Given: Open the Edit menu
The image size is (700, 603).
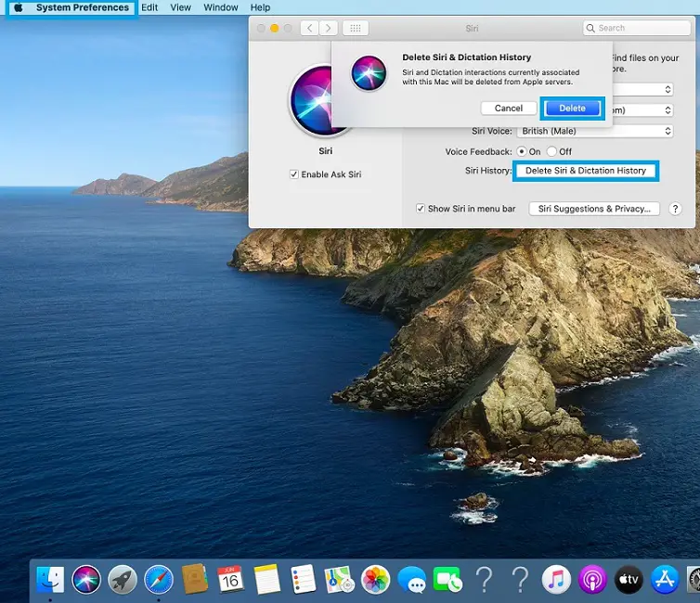Looking at the screenshot, I should coord(149,7).
